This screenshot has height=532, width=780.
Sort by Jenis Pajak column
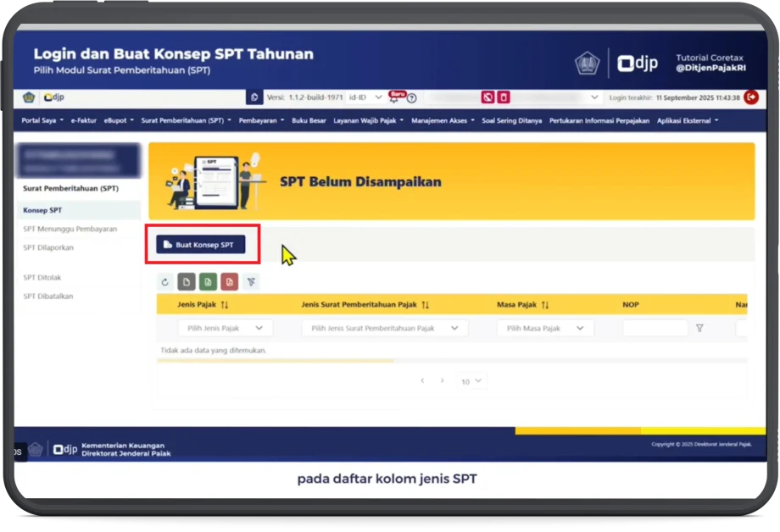[x=225, y=304]
